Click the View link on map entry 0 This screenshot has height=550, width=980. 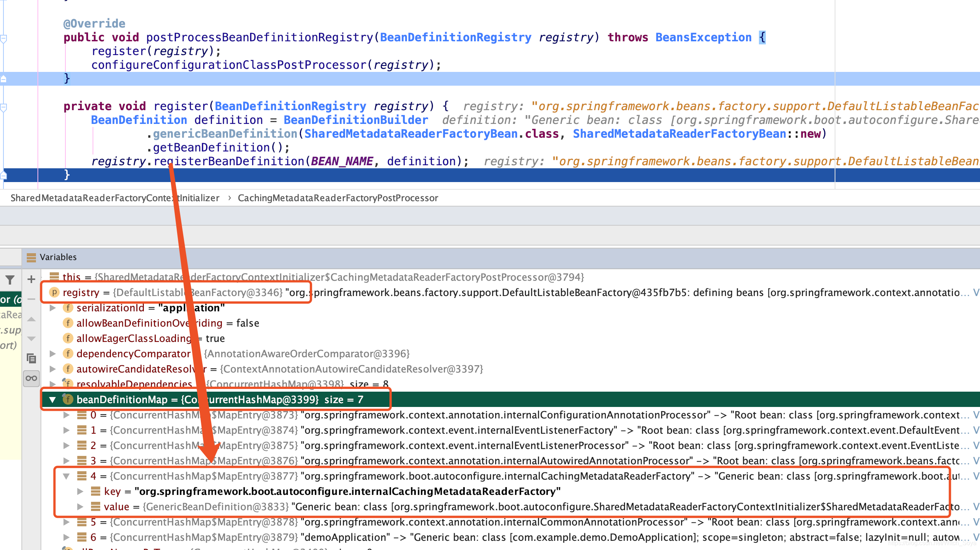pyautogui.click(x=976, y=415)
